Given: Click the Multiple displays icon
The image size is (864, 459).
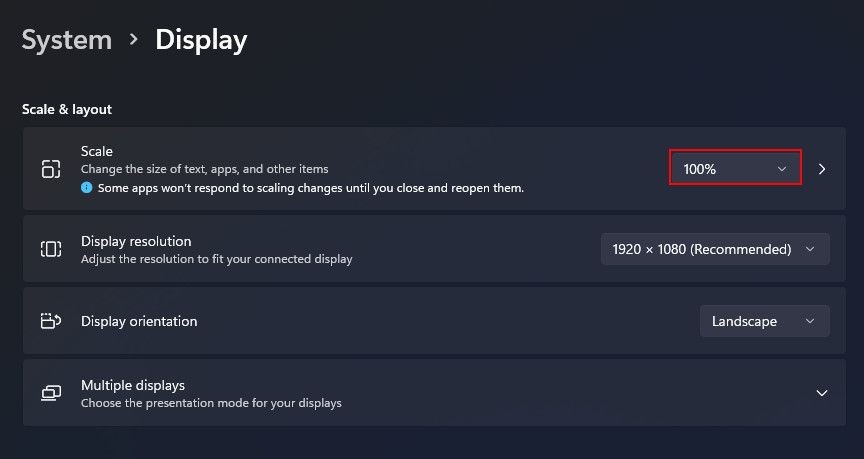Looking at the screenshot, I should pos(51,393).
